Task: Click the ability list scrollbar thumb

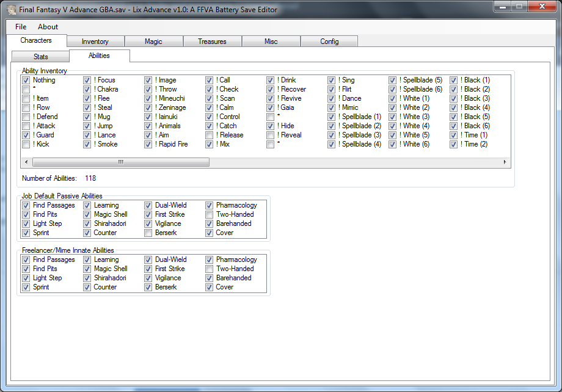Action: pos(121,162)
